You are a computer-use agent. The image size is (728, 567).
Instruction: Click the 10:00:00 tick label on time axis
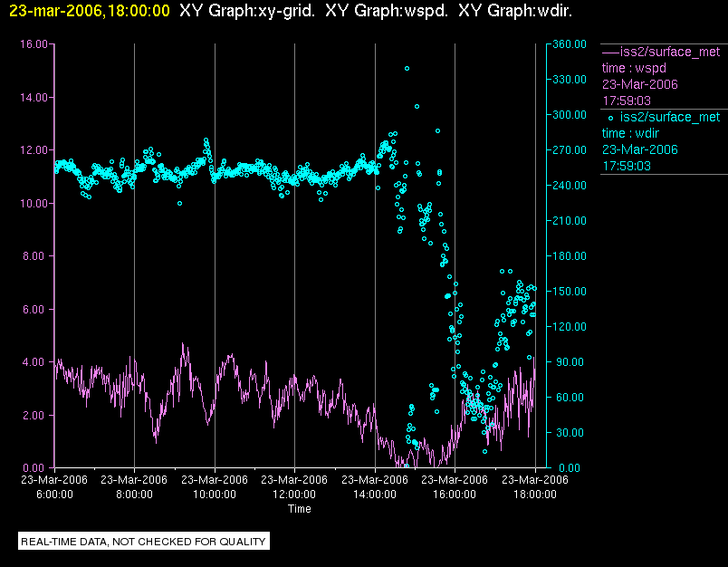coord(215,495)
